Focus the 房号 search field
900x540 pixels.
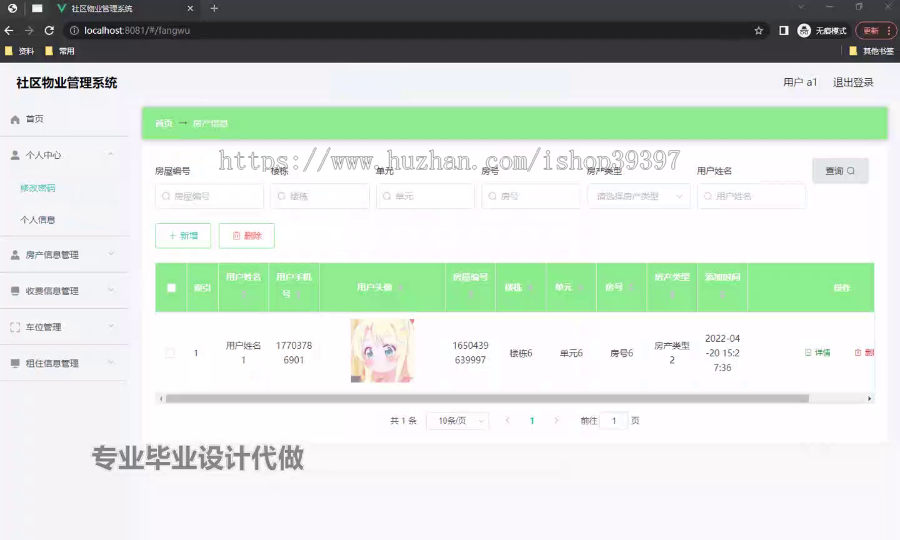click(x=531, y=196)
